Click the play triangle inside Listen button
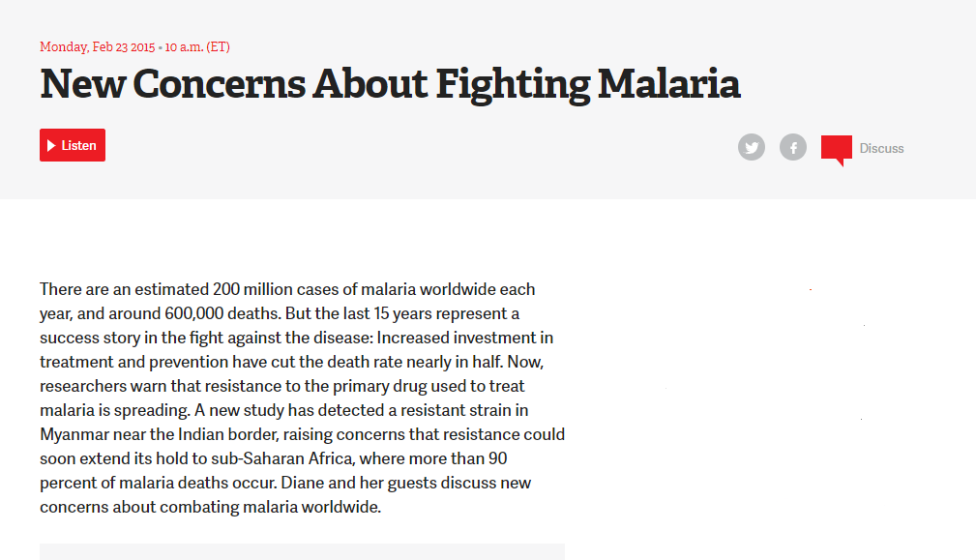The height and width of the screenshot is (560, 976). pyautogui.click(x=51, y=145)
